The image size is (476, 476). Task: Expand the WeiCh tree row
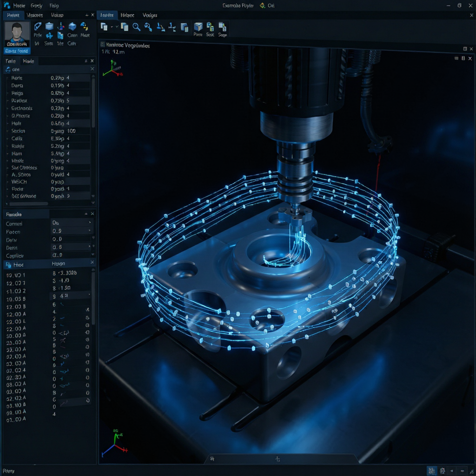click(7, 182)
